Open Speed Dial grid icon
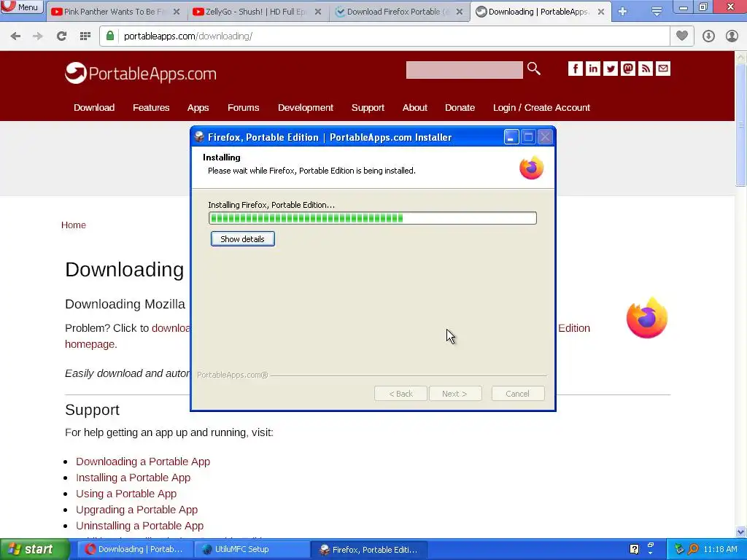This screenshot has width=747, height=560. tap(85, 36)
